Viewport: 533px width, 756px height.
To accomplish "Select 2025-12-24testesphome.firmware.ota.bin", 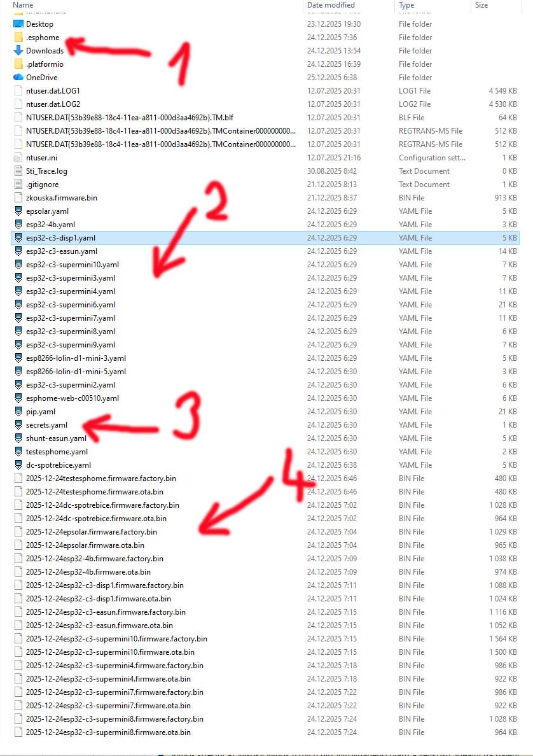I will click(95, 492).
